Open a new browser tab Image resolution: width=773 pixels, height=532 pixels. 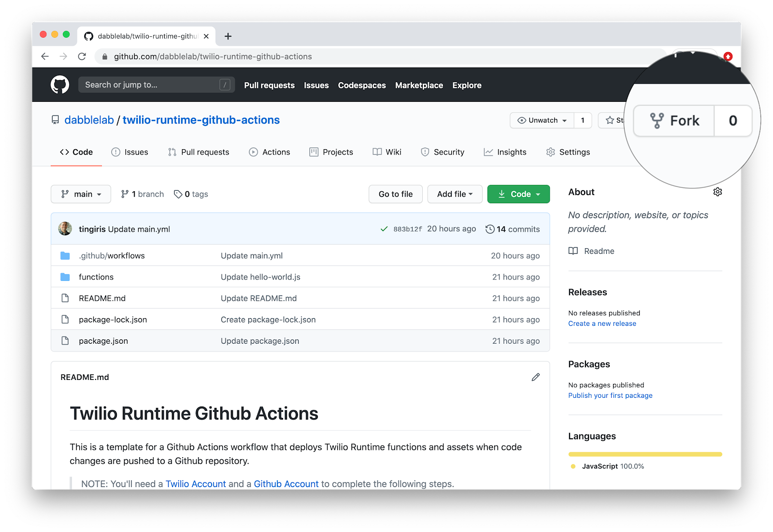(x=228, y=36)
